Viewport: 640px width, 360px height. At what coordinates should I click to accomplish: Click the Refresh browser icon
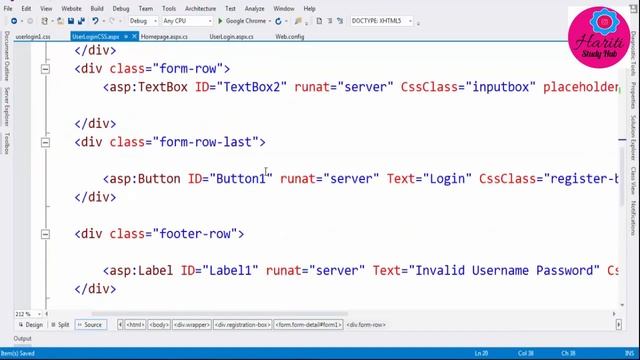(x=278, y=21)
